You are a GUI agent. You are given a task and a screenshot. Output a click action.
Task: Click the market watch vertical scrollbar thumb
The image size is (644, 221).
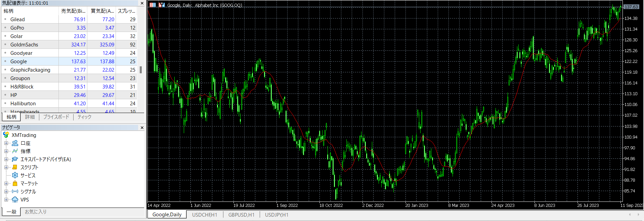pos(141,70)
